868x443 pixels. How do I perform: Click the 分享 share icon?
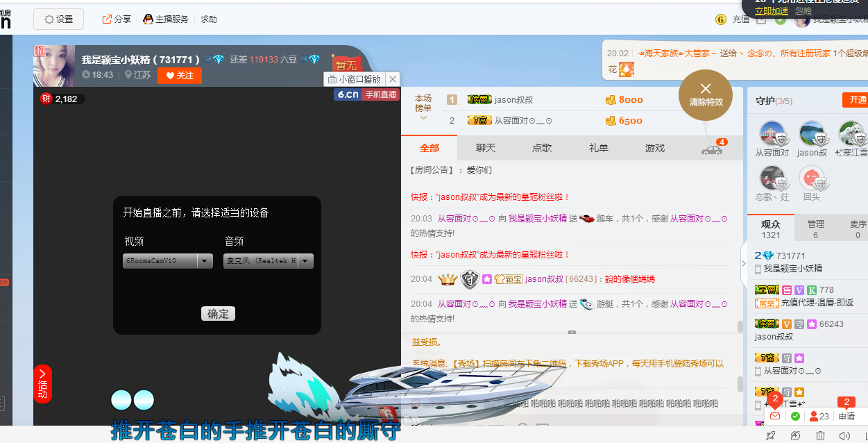[x=107, y=19]
